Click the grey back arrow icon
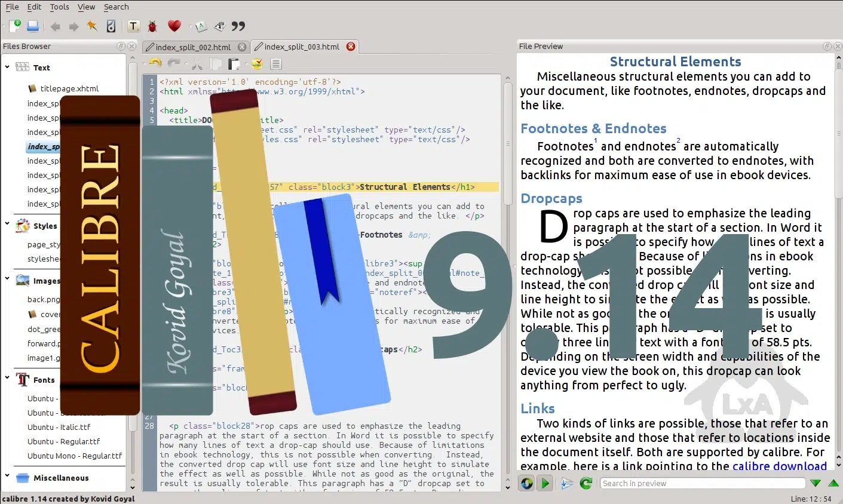Screen dimensions: 843x504 pyautogui.click(x=56, y=26)
